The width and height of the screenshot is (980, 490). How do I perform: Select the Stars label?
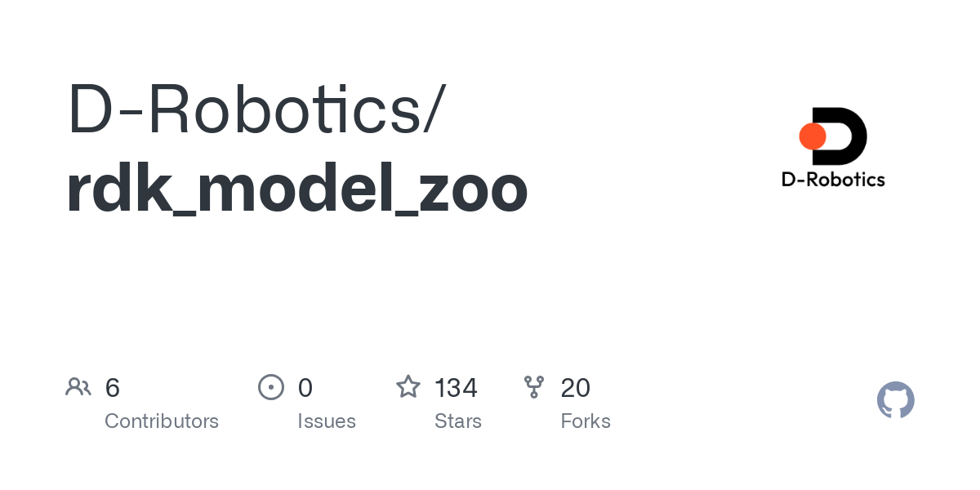tap(458, 421)
